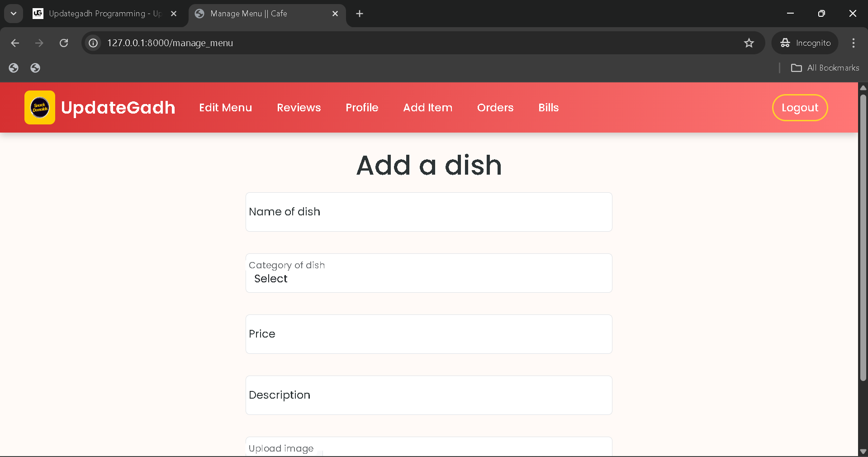Expand the tab search dropdown arrow

coord(14,14)
